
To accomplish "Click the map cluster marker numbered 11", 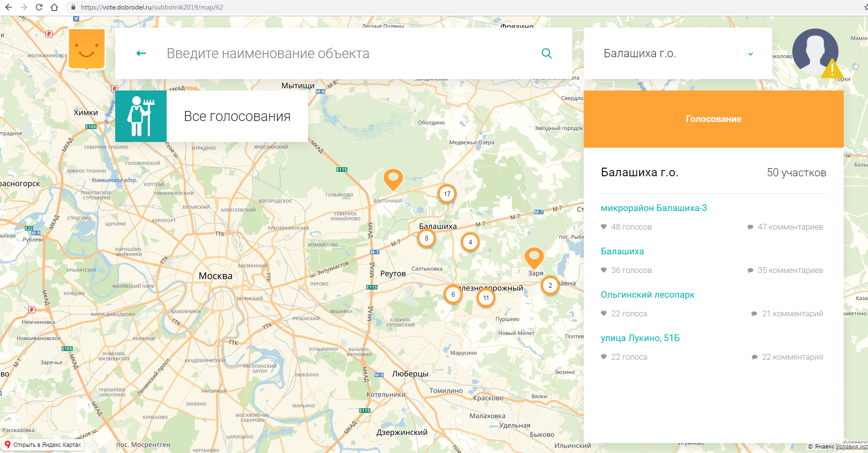I will pos(486,298).
